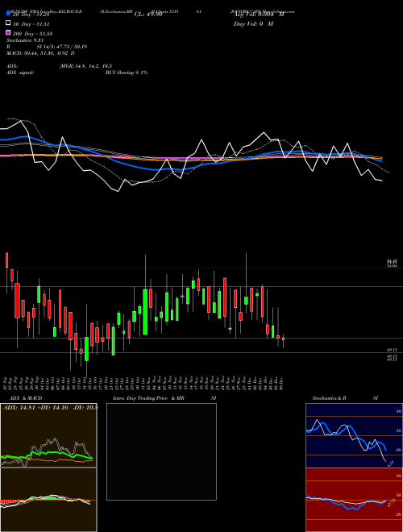Click the 'CL: 49.90' closing price text
Viewport: 403px width, 532px height.
click(x=148, y=15)
